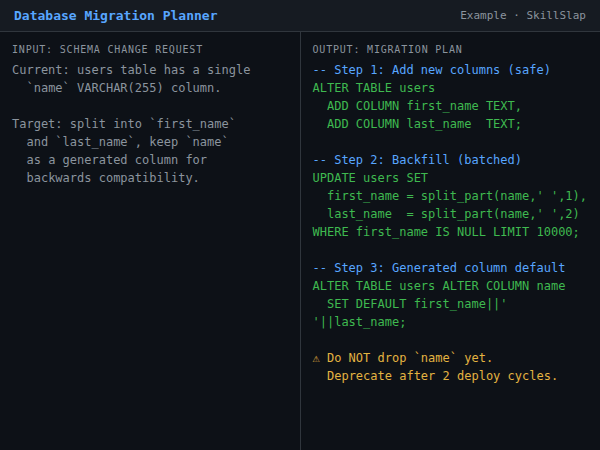600x450 pixels.
Task: Click the ADD COLUMN first_name TEXT line
Action: point(424,106)
